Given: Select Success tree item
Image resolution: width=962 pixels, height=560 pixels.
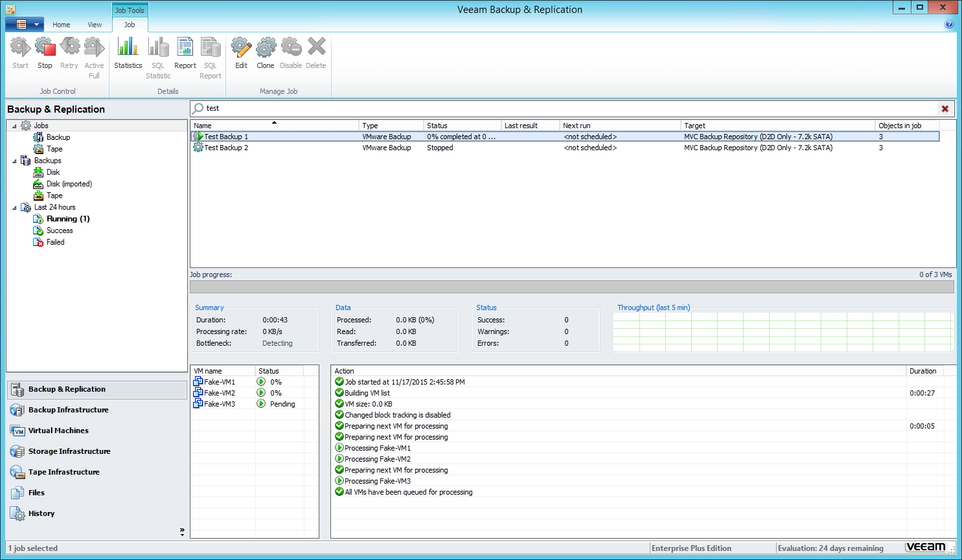Looking at the screenshot, I should click(x=60, y=230).
